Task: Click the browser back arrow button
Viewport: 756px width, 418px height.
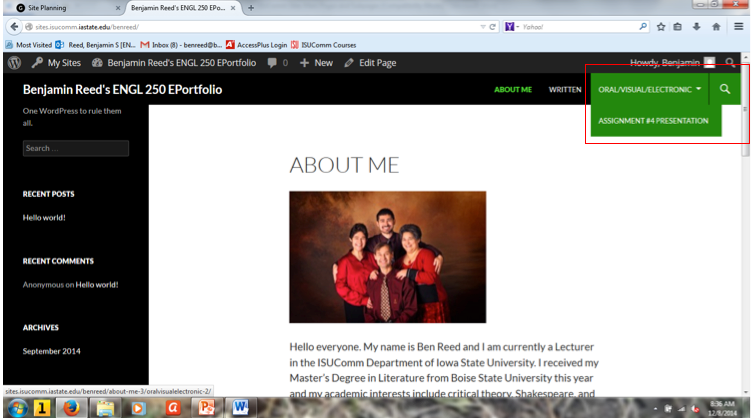Action: 14,27
